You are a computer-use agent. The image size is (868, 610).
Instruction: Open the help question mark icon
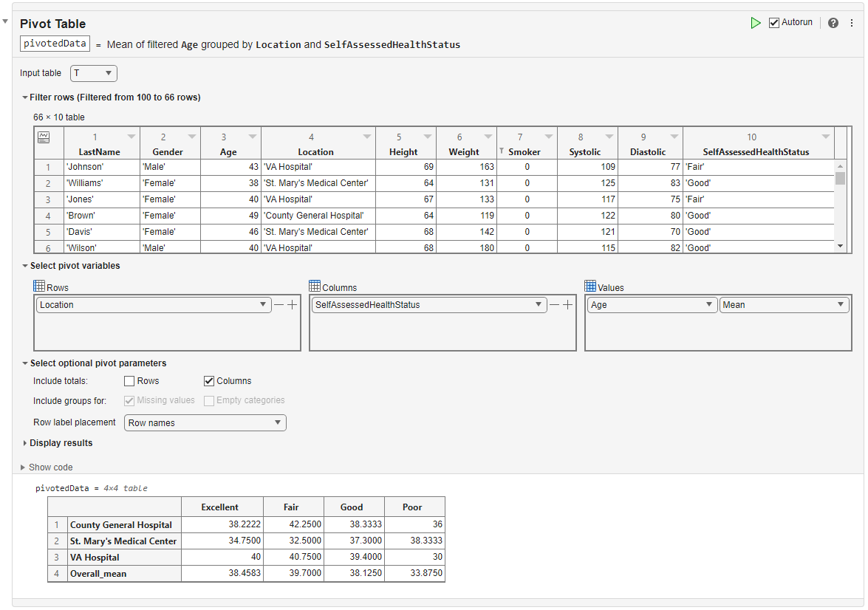[x=833, y=23]
